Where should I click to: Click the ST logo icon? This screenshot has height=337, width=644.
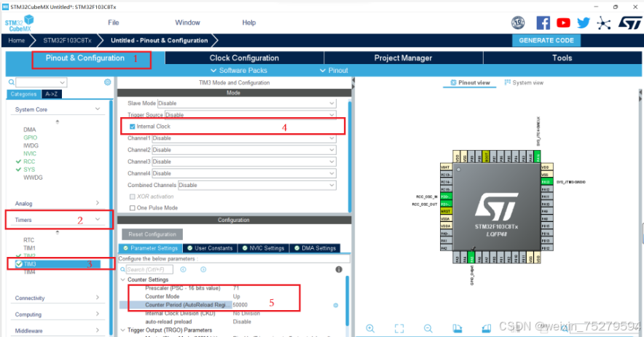click(x=629, y=23)
